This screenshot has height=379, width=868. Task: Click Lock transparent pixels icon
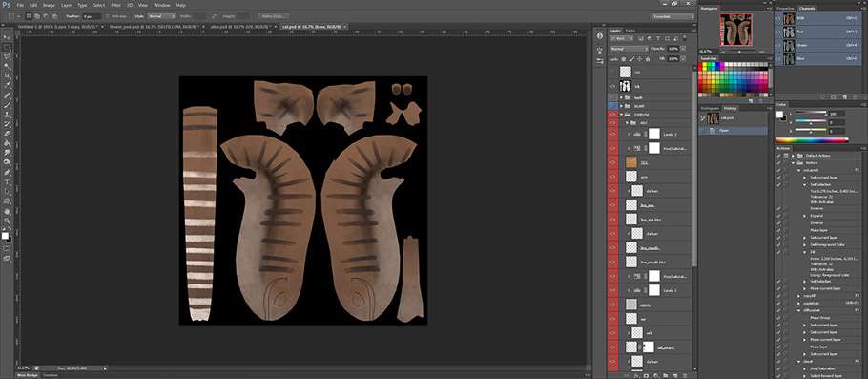pos(624,58)
